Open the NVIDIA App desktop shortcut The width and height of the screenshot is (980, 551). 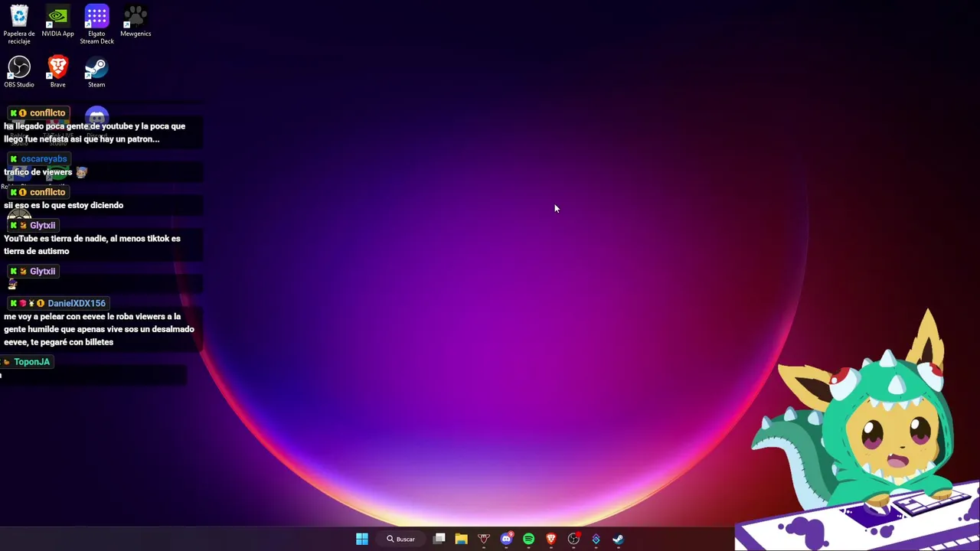click(57, 21)
